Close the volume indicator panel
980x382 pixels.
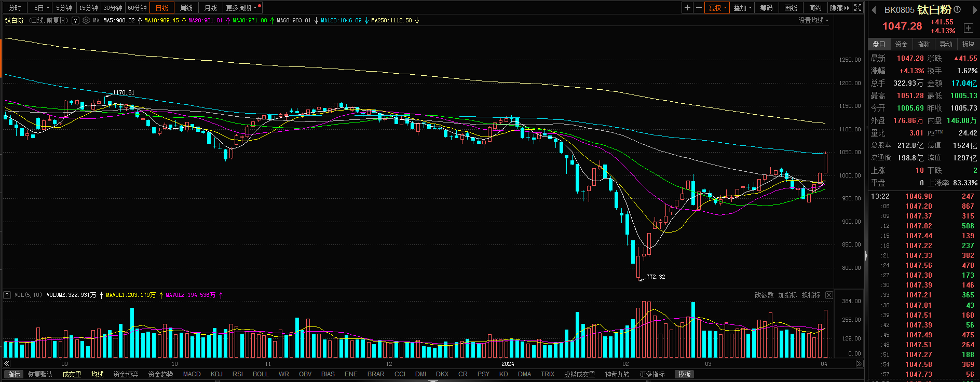829,295
